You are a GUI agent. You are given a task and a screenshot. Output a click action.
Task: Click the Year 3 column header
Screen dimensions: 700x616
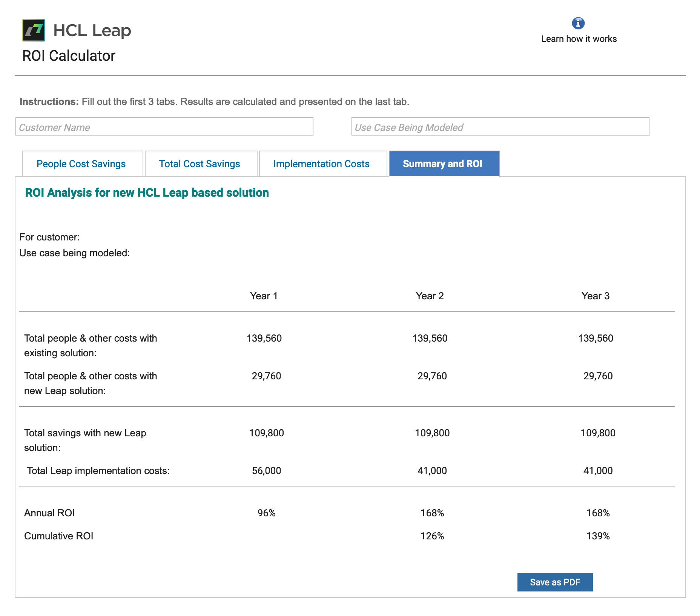click(x=595, y=296)
